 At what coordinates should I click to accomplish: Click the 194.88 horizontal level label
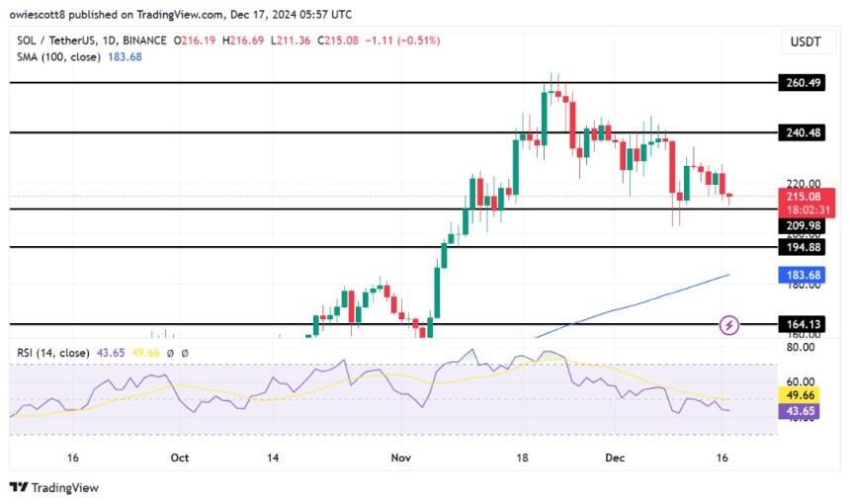point(802,247)
